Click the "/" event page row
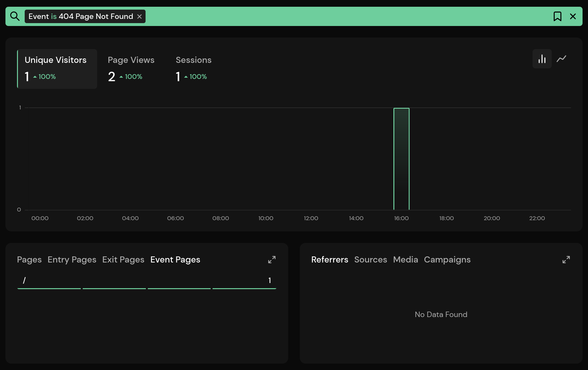 (x=147, y=280)
